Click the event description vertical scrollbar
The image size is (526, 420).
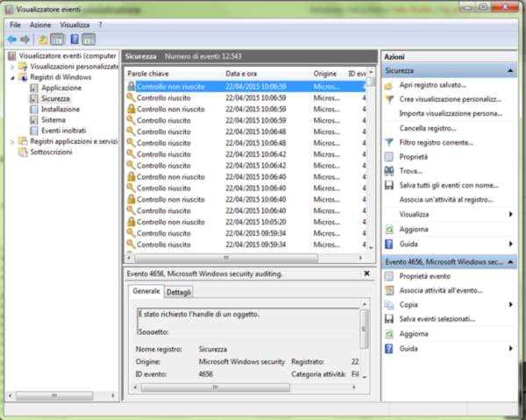(364, 329)
